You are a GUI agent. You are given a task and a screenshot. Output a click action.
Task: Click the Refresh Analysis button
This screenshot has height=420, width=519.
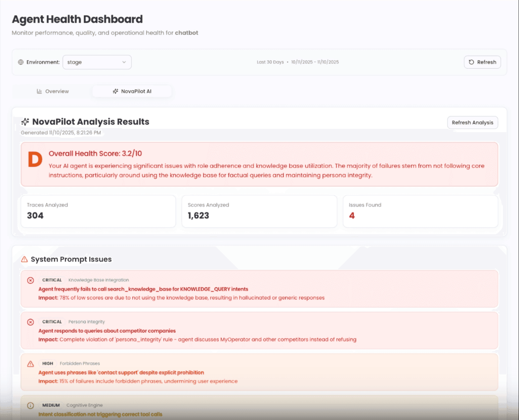click(x=472, y=123)
